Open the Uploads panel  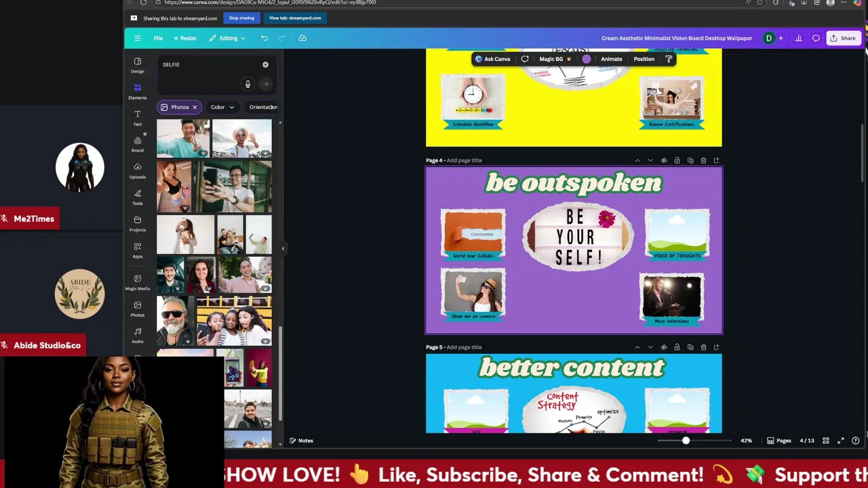coord(138,171)
